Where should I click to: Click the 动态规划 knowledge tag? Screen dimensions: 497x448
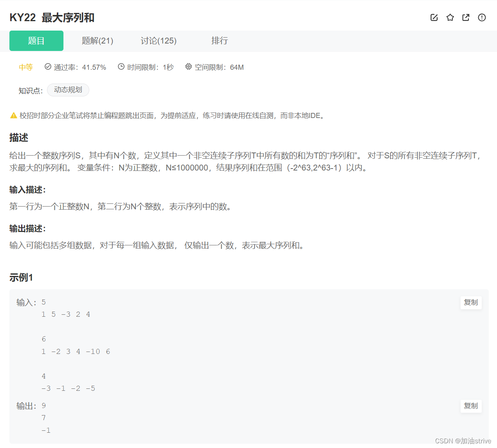(68, 90)
